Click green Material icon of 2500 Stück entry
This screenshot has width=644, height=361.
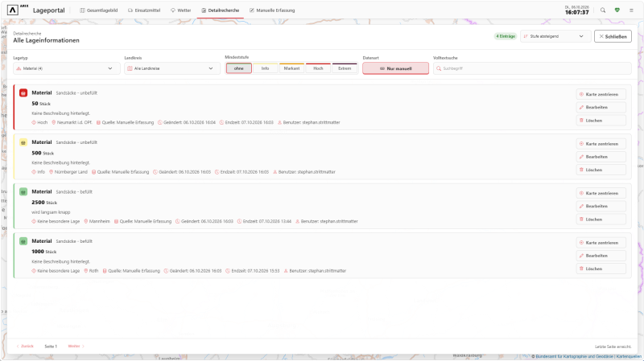pos(23,191)
